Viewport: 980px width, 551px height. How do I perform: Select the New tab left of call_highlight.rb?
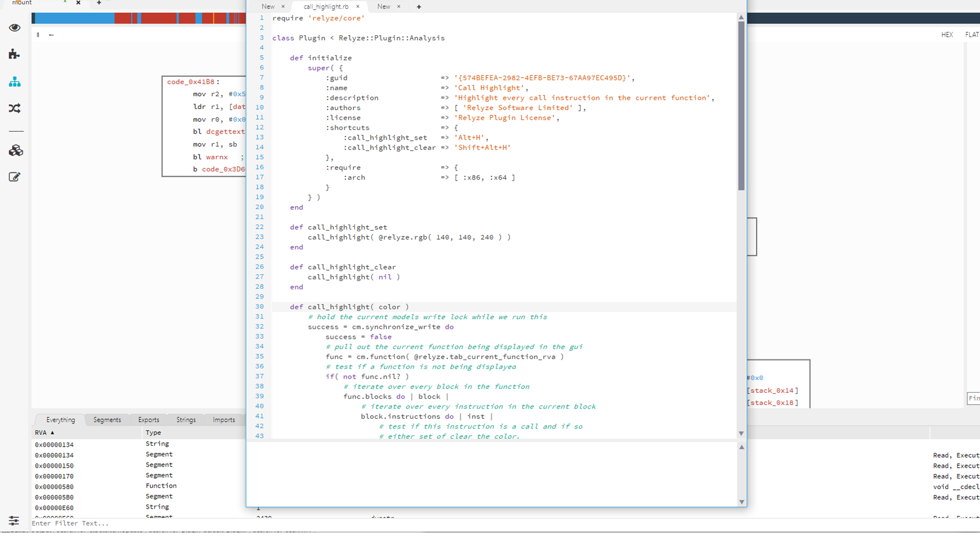[268, 7]
